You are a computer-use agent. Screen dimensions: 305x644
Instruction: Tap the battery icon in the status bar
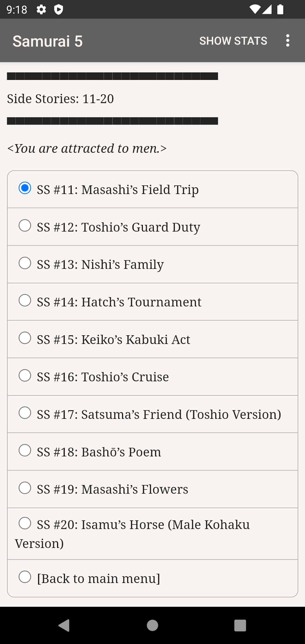pos(280,10)
